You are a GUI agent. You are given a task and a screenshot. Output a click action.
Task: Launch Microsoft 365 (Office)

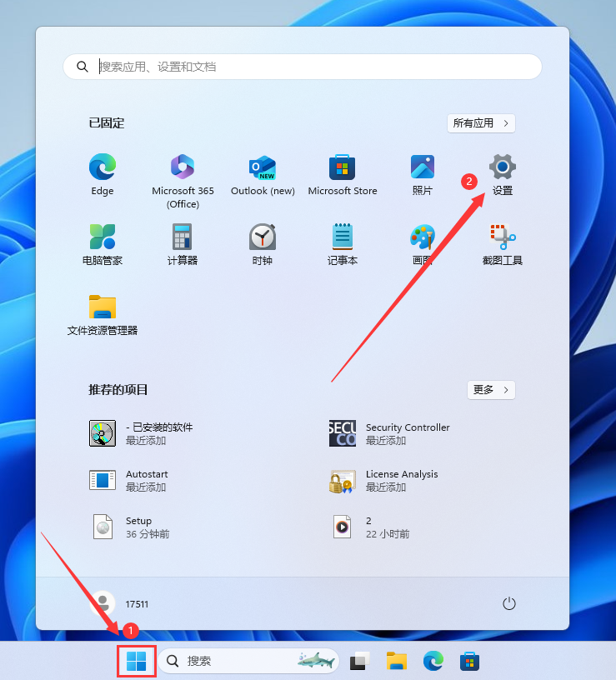(x=183, y=167)
